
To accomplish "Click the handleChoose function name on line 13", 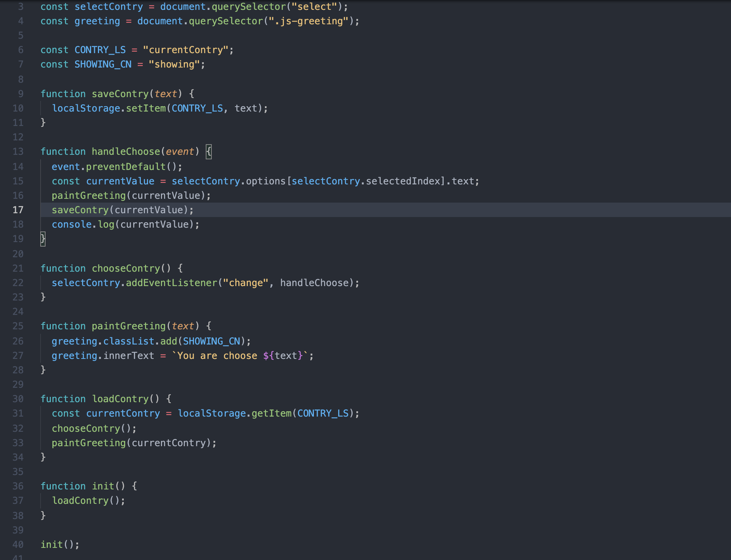I will [126, 151].
